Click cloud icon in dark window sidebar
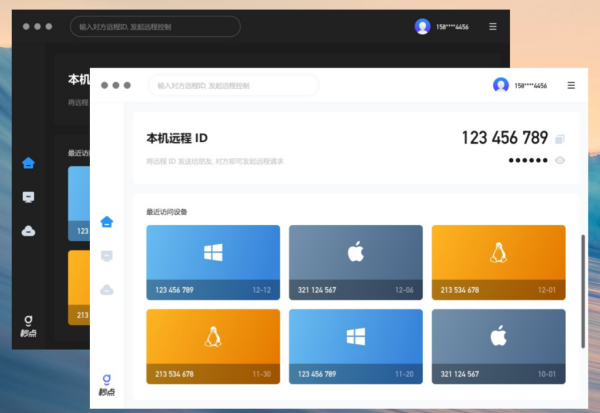This screenshot has width=600, height=413. click(28, 231)
